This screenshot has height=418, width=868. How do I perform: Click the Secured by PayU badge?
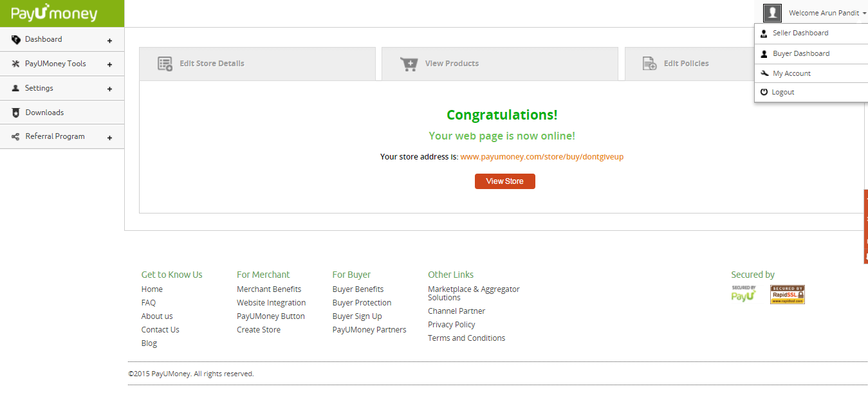point(744,294)
